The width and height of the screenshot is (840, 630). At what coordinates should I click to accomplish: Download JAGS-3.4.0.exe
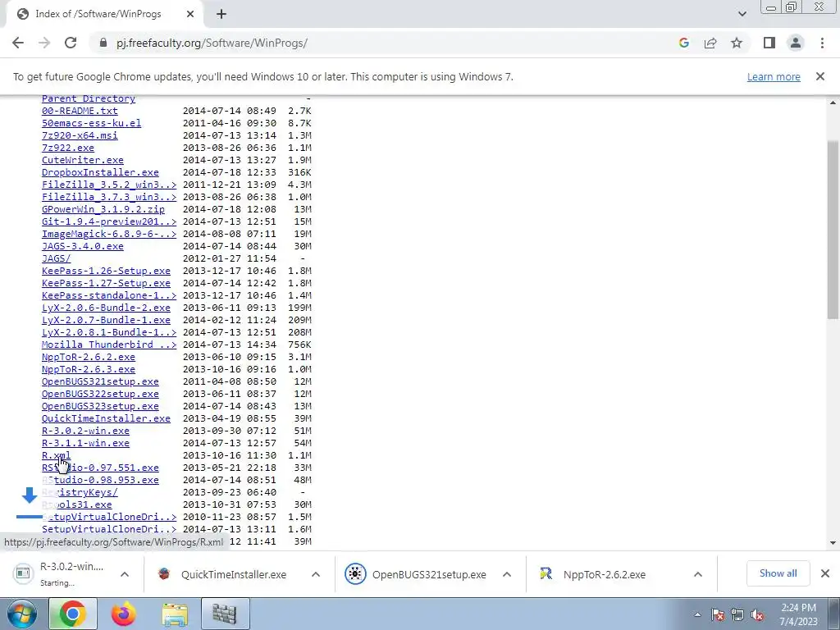(83, 246)
